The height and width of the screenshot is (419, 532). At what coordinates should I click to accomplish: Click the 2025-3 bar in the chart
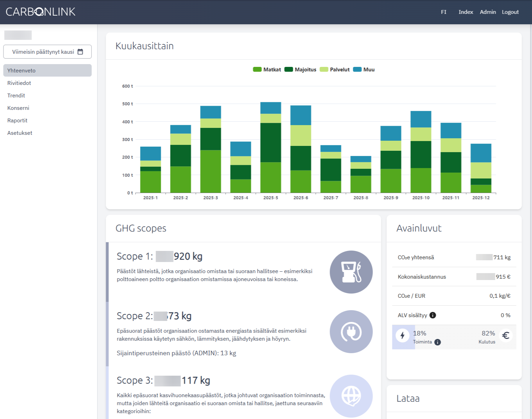[x=211, y=149]
